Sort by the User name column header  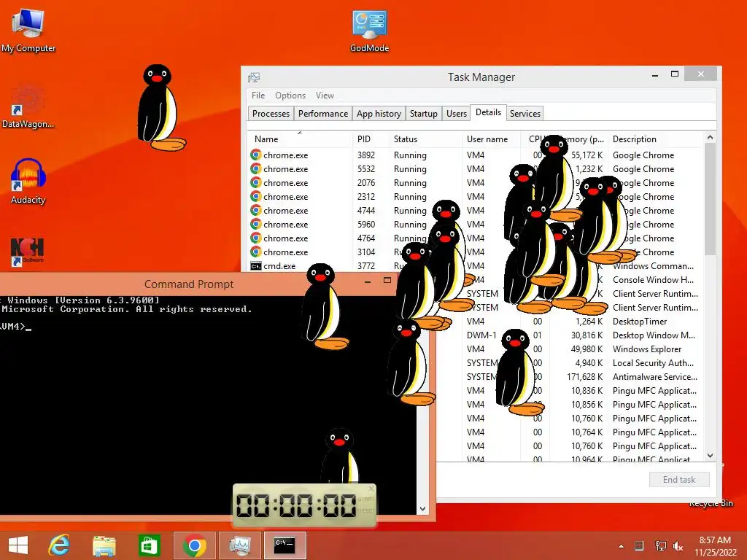491,139
